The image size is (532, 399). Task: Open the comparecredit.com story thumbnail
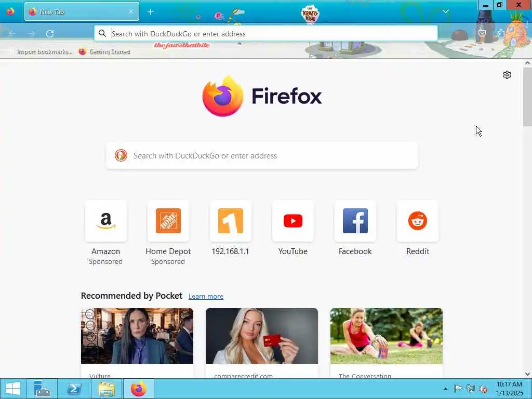point(262,336)
